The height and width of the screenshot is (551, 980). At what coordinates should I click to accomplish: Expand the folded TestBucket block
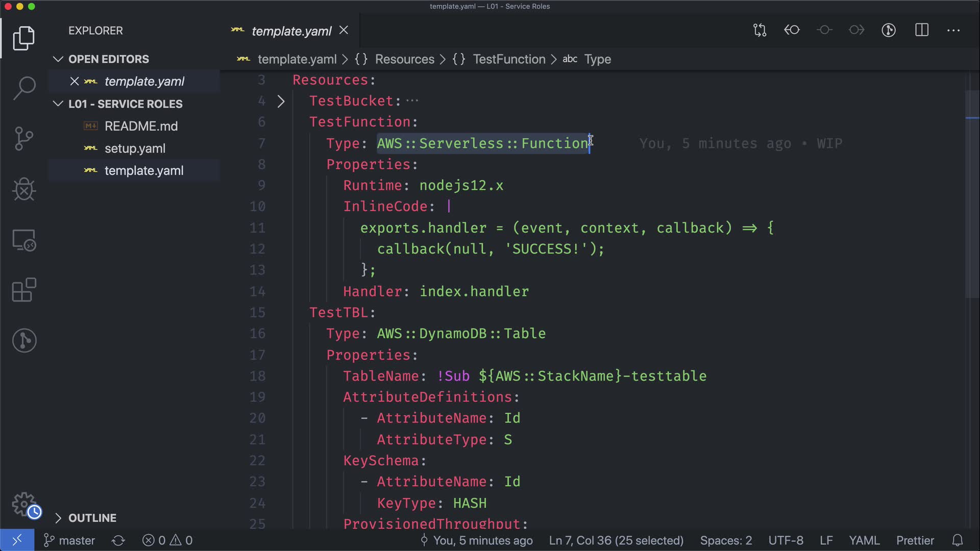[x=281, y=101]
